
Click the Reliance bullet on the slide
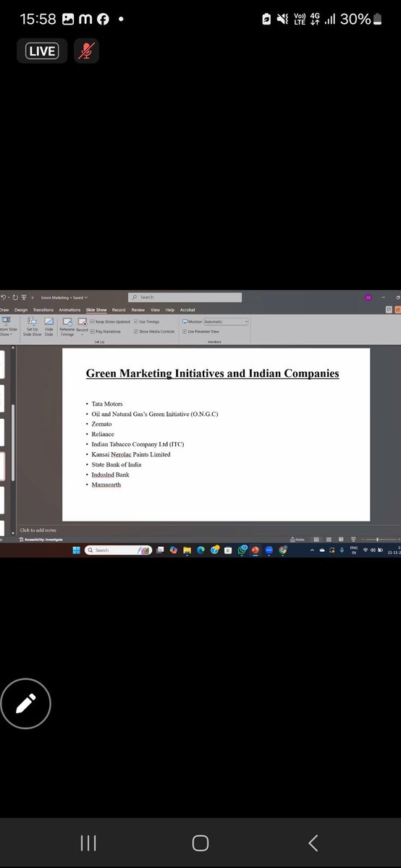point(103,434)
